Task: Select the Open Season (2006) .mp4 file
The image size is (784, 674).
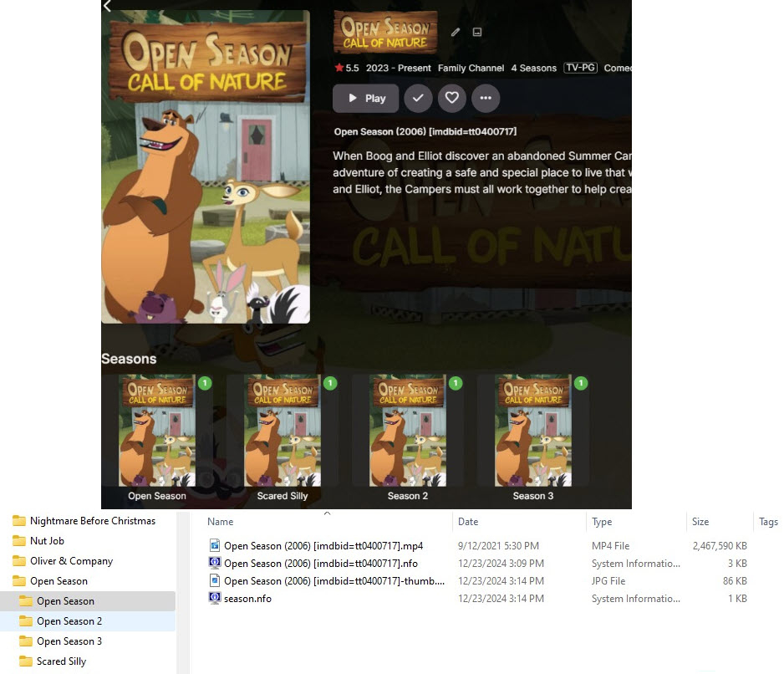Action: pyautogui.click(x=323, y=546)
